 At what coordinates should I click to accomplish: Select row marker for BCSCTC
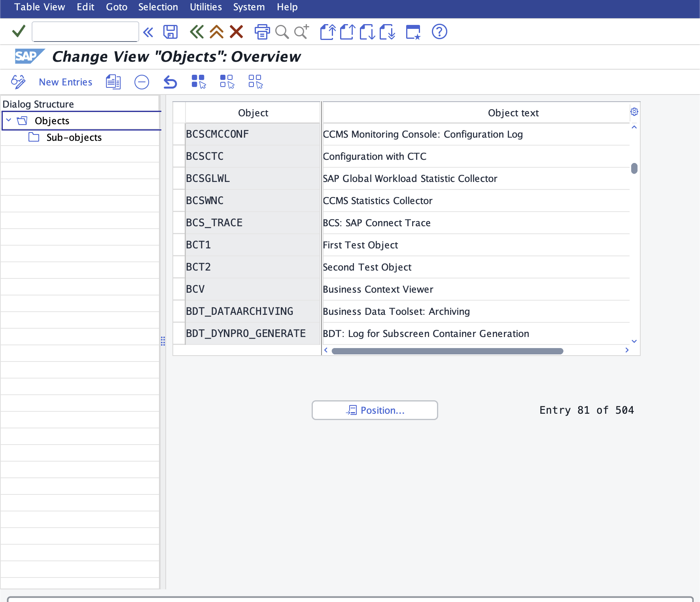click(179, 156)
